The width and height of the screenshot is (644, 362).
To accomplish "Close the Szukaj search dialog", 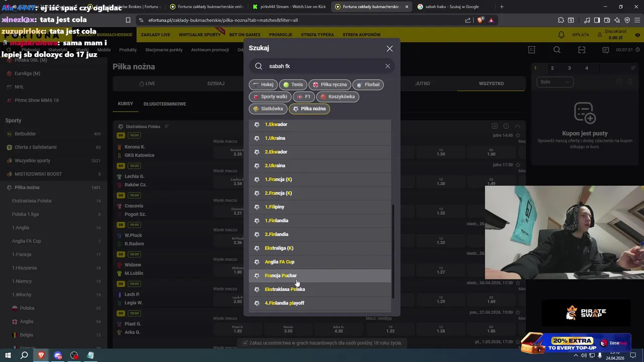I will coord(389,49).
